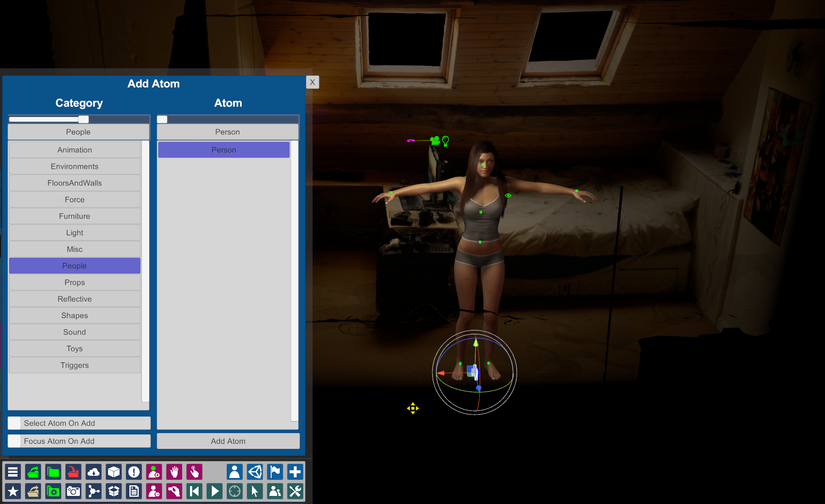Screen dimensions: 825x504
Task: Enable Select Atom On Add checkbox
Action: tap(15, 423)
